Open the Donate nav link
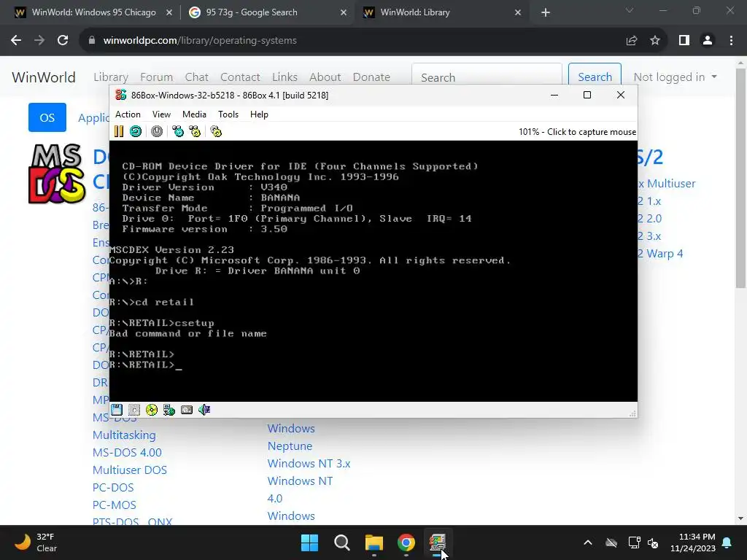The height and width of the screenshot is (560, 747). (x=371, y=77)
